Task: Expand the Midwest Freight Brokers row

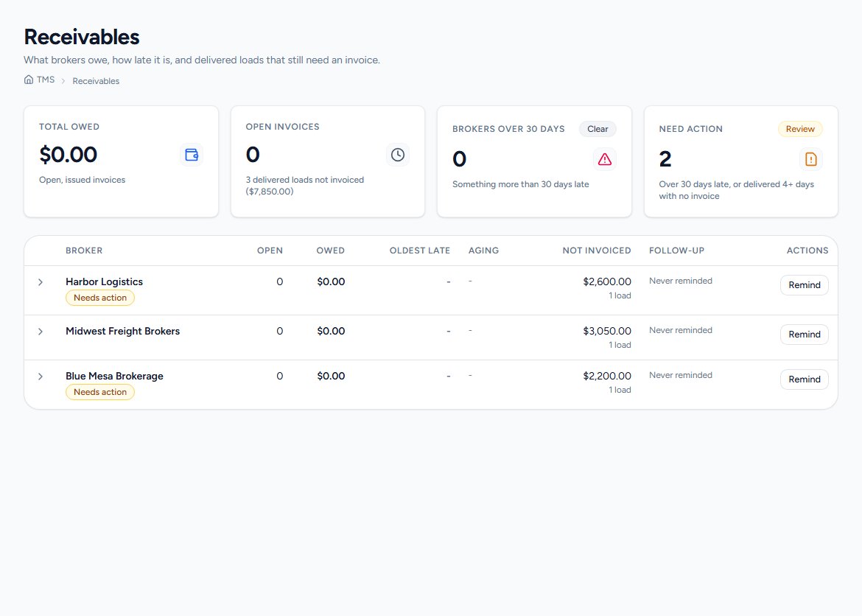Action: (x=40, y=332)
